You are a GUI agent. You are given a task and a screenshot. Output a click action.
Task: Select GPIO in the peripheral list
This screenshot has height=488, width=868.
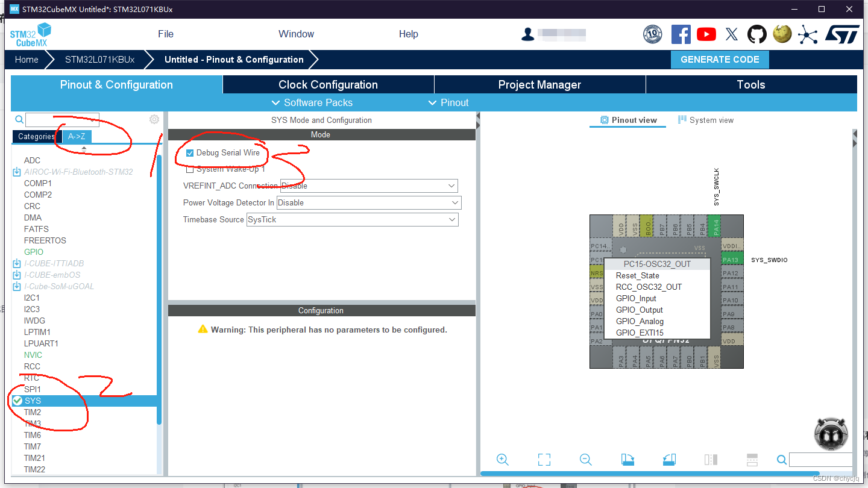click(34, 252)
